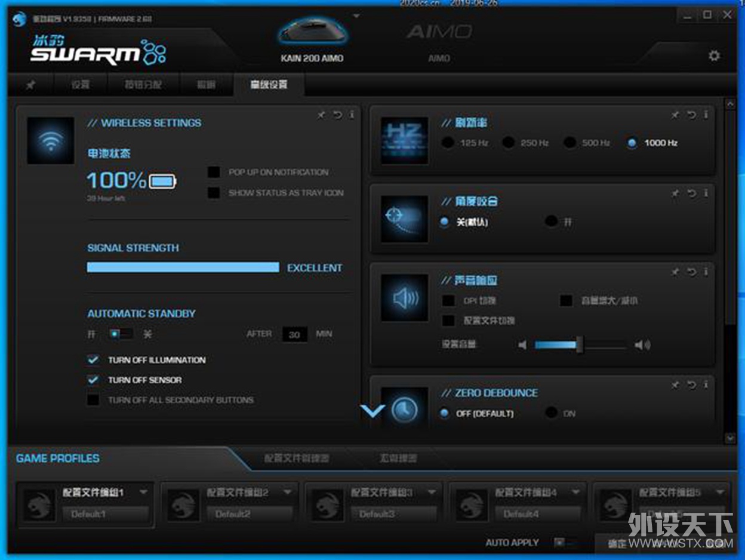Click the 确定 OK button
Image resolution: width=745 pixels, height=560 pixels.
coord(617,543)
